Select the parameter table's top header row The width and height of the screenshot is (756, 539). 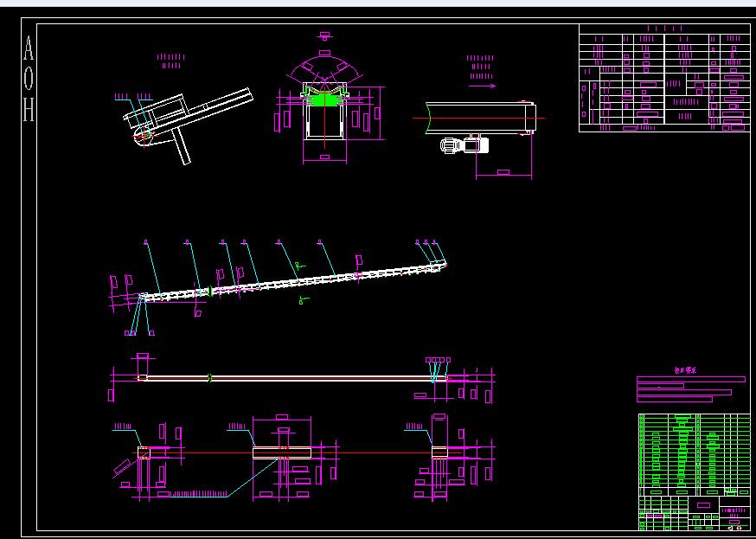tap(664, 29)
